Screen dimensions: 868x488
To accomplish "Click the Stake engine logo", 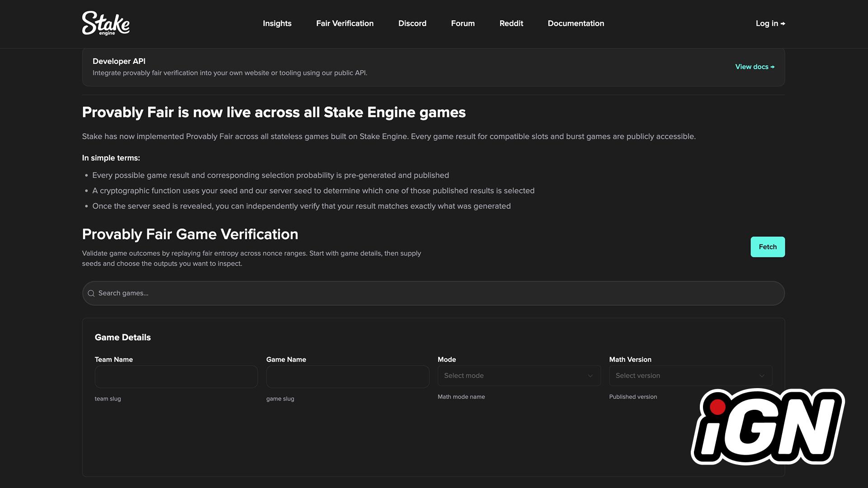I will pyautogui.click(x=106, y=23).
